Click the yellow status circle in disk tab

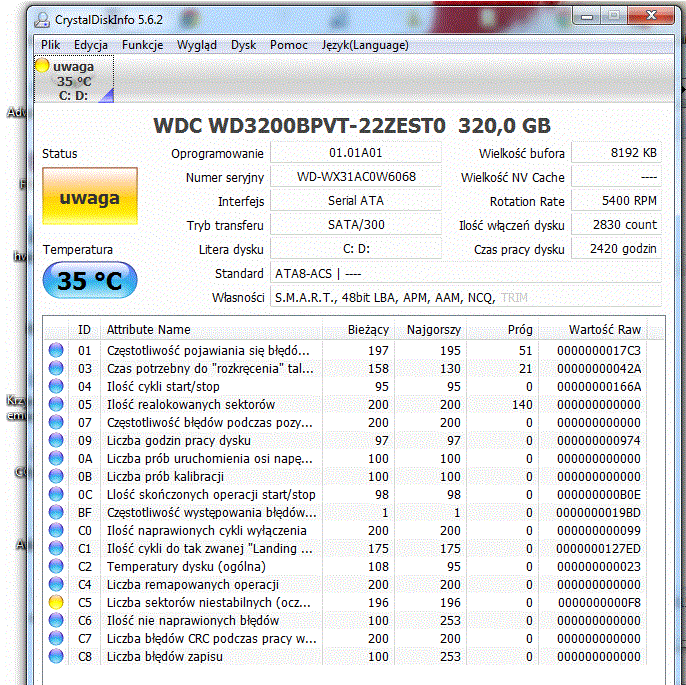tap(42, 66)
